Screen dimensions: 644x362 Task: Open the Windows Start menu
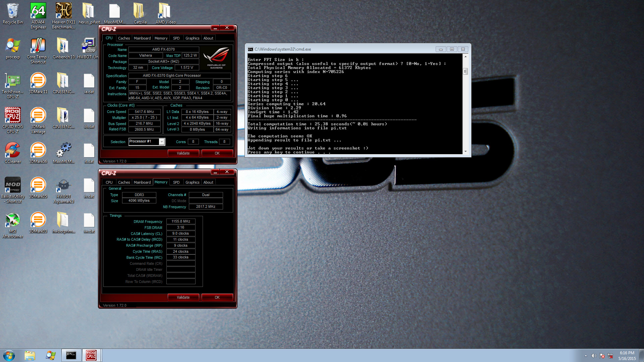pyautogui.click(x=9, y=355)
